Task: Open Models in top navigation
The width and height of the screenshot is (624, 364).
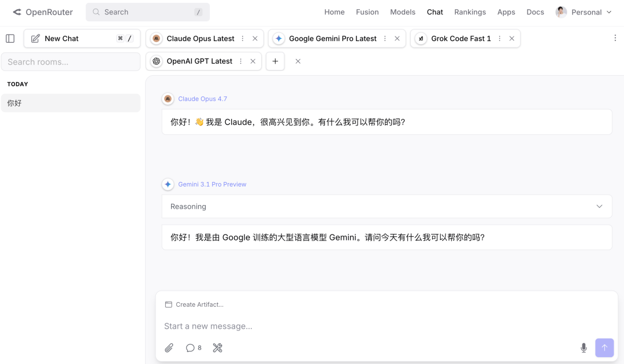Action: click(403, 12)
